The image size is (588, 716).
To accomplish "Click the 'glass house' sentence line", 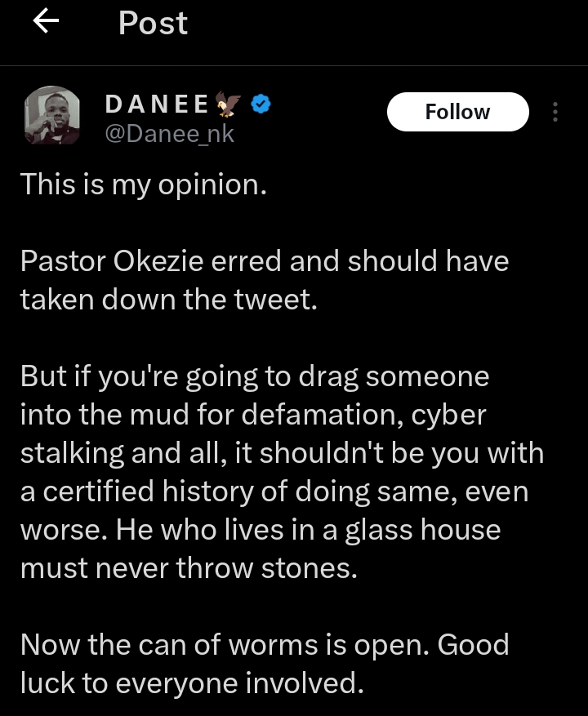I will tap(261, 530).
